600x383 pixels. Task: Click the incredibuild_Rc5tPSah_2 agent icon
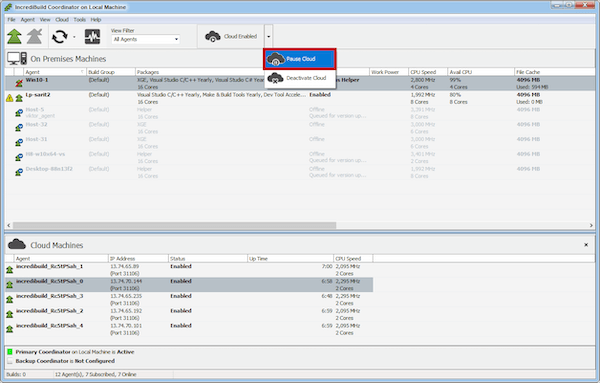pyautogui.click(x=10, y=315)
